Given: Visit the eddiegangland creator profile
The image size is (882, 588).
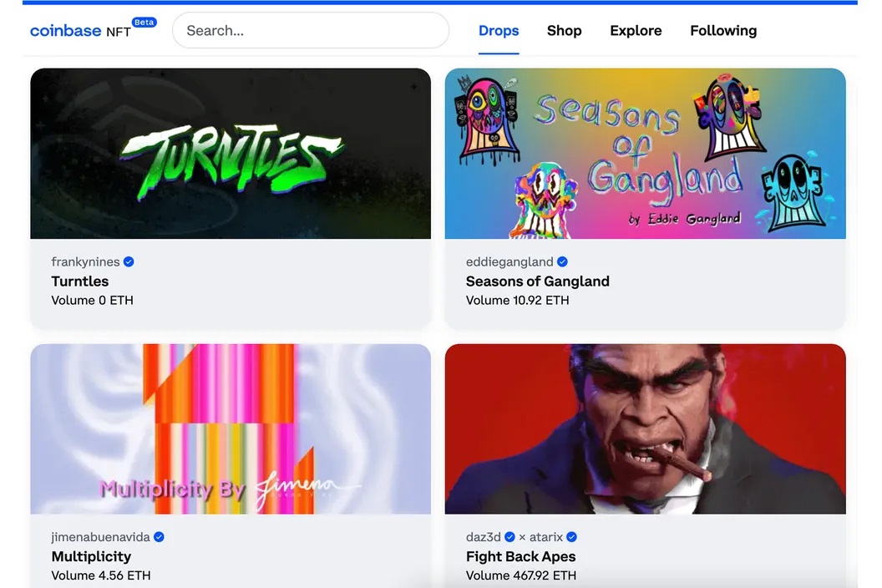Looking at the screenshot, I should [509, 261].
